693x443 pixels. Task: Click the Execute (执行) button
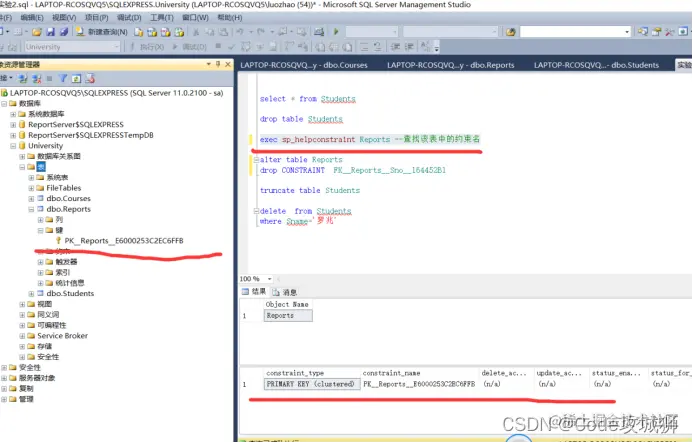pyautogui.click(x=147, y=47)
